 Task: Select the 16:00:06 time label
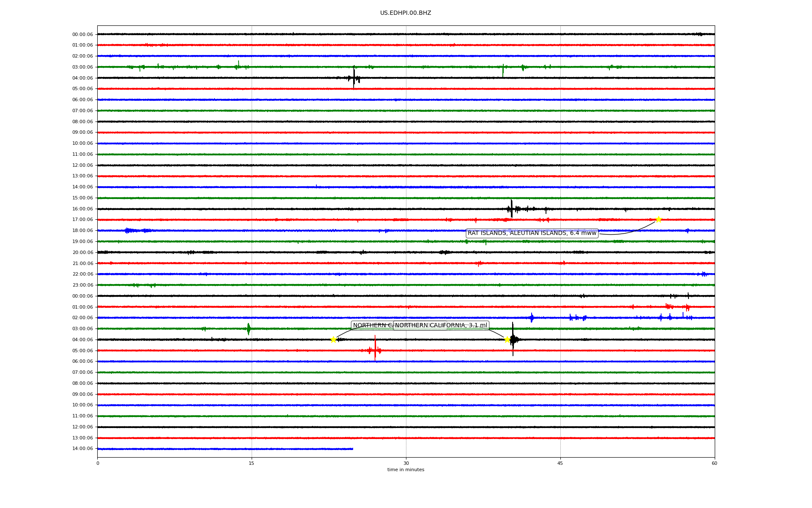pos(82,209)
